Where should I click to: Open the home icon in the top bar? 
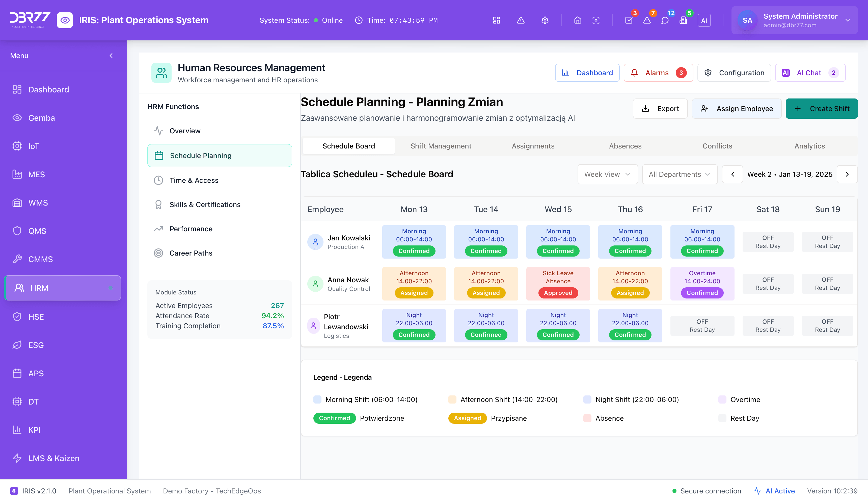point(578,20)
